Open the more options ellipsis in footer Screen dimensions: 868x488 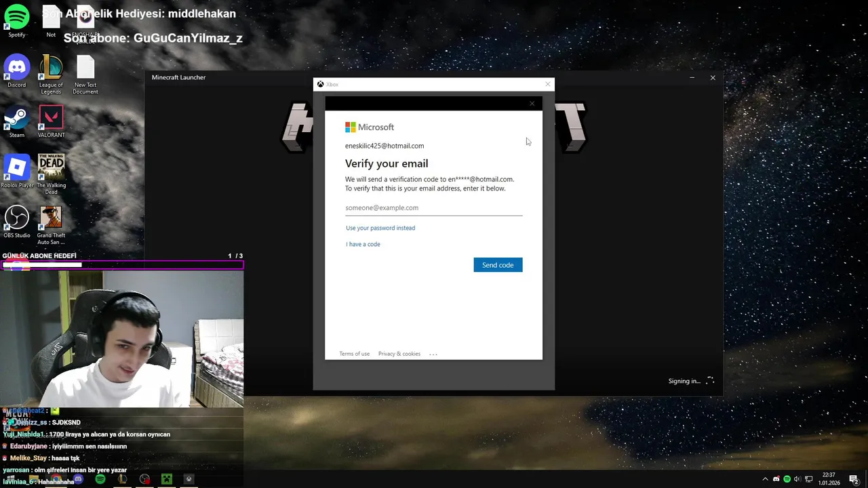click(433, 354)
